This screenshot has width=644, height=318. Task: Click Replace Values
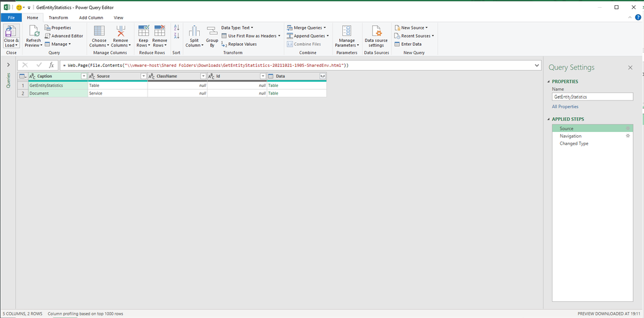pyautogui.click(x=239, y=44)
